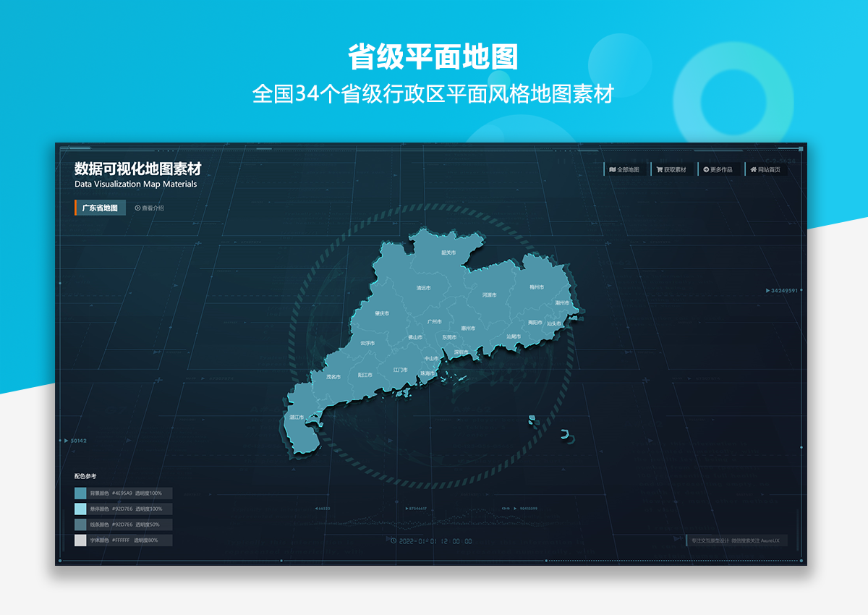This screenshot has height=615, width=868.
Task: Choose the 字体颜色 #FFFFFF white swatch
Action: pyautogui.click(x=80, y=540)
